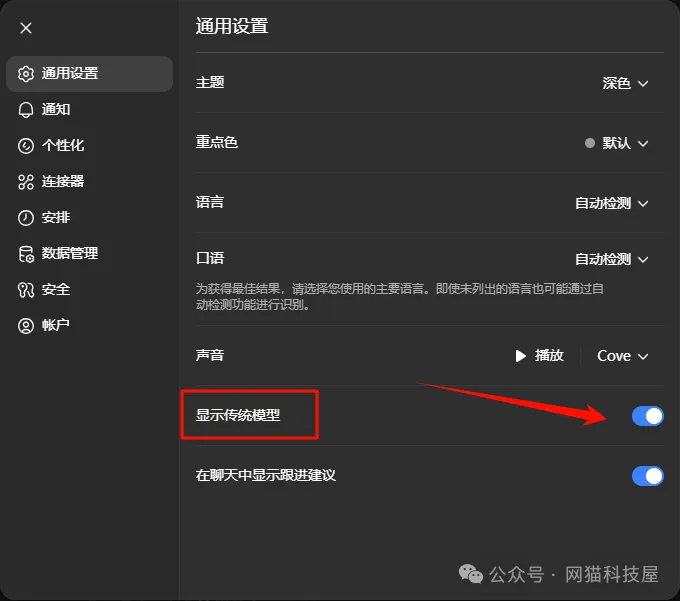This screenshot has height=601, width=680.
Task: Click the security key icon beside 安全
Action: pos(26,290)
